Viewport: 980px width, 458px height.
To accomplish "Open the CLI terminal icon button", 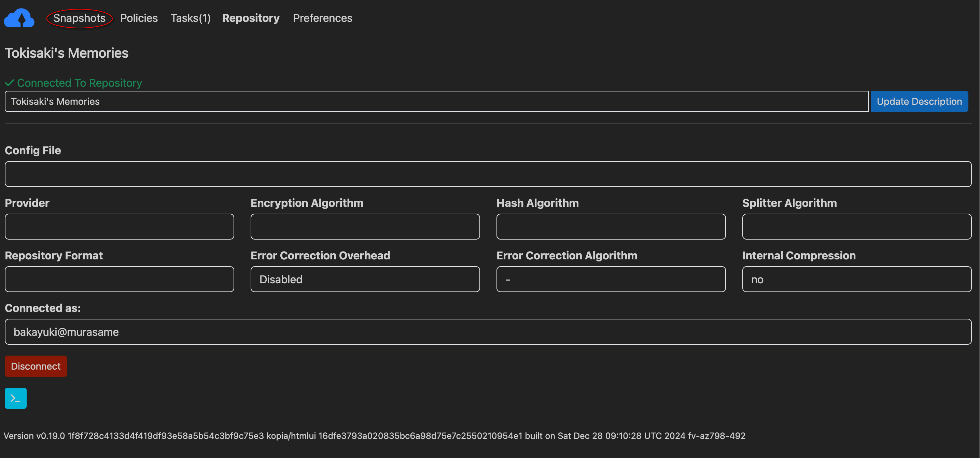I will pos(16,398).
